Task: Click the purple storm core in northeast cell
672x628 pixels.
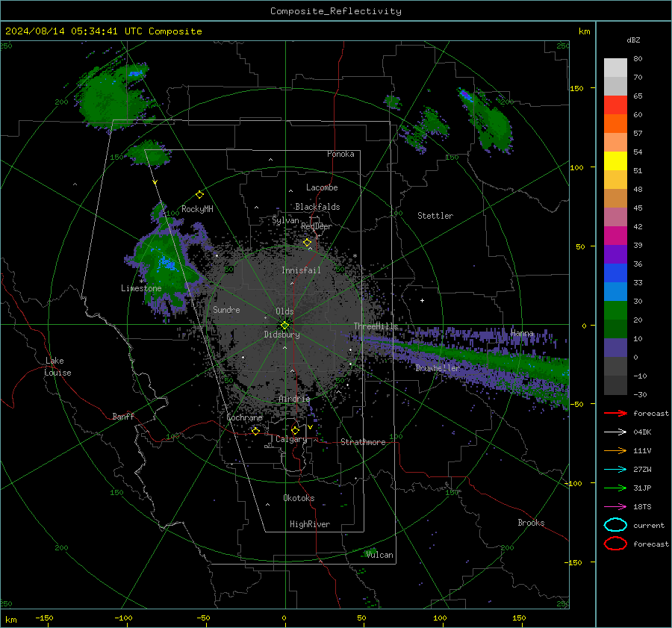Action: [465, 95]
